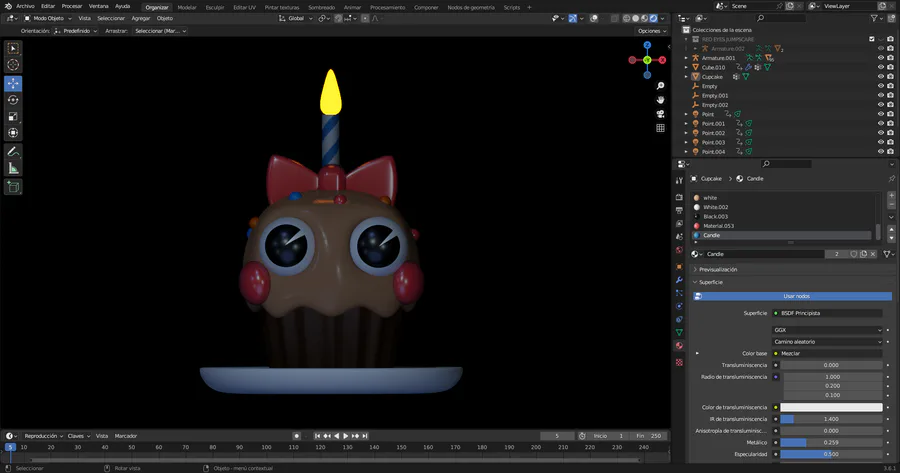
Task: Expand the Color base socket arrow
Action: click(697, 354)
